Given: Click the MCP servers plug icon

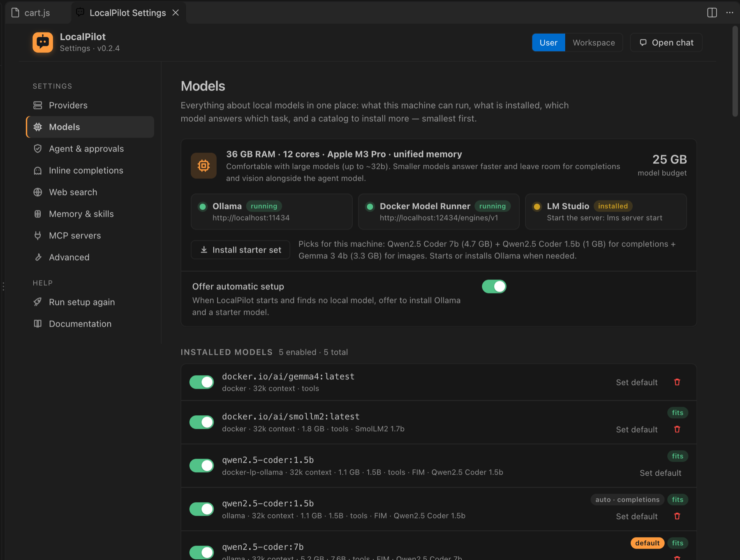Looking at the screenshot, I should click(x=38, y=236).
